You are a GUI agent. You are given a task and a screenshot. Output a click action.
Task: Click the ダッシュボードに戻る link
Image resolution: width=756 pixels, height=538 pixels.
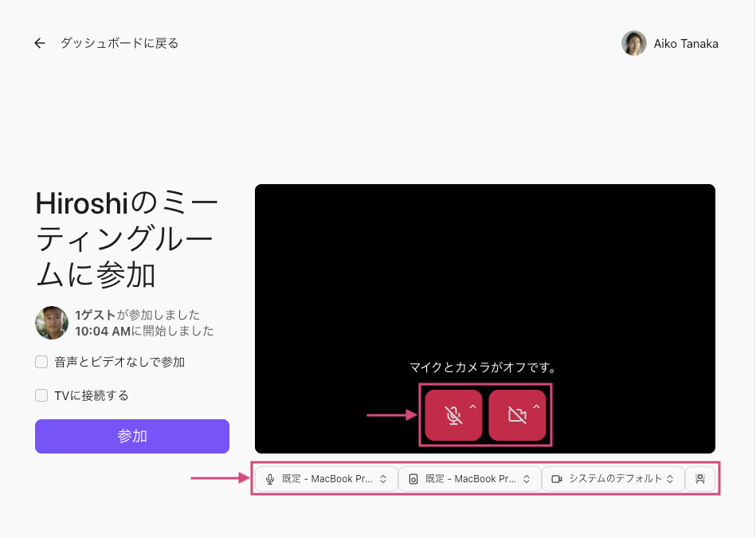pos(119,44)
